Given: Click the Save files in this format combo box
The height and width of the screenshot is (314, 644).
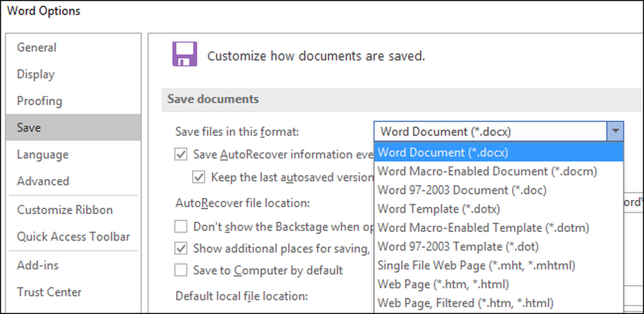Looking at the screenshot, I should pos(498,132).
